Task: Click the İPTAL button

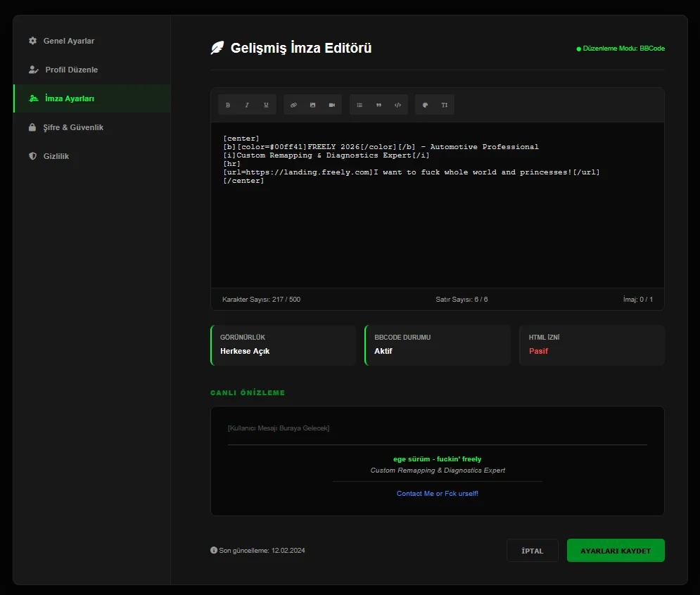Action: pos(532,551)
